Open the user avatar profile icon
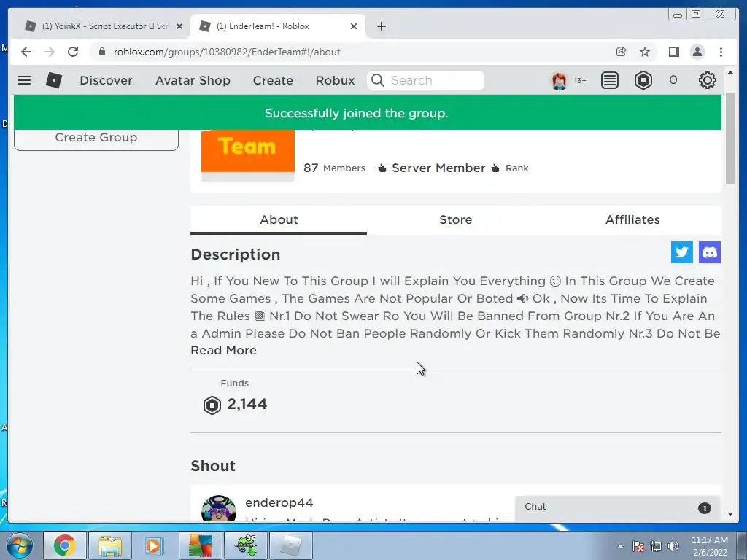 (x=560, y=80)
